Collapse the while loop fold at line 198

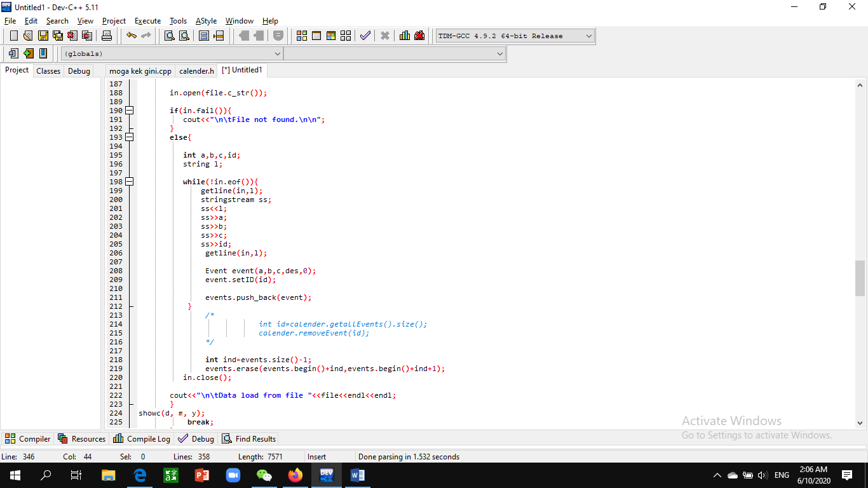tap(130, 182)
